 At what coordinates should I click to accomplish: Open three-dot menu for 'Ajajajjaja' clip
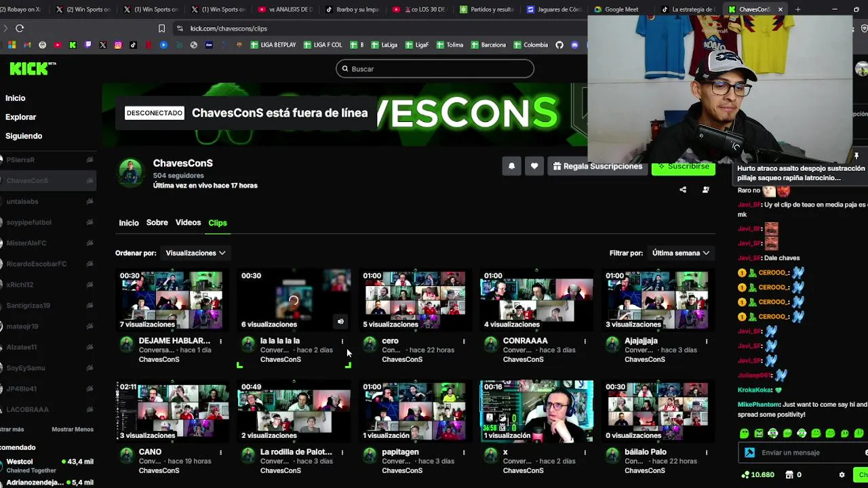(x=706, y=341)
